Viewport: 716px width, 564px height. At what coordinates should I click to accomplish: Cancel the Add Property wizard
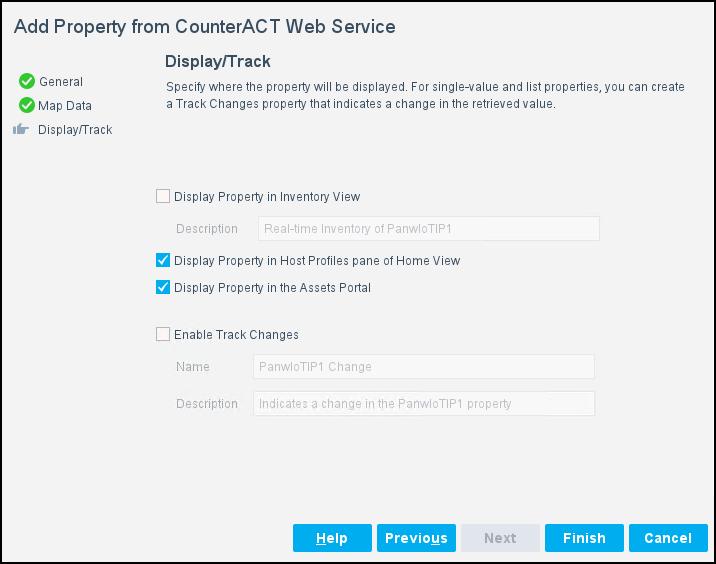click(668, 538)
